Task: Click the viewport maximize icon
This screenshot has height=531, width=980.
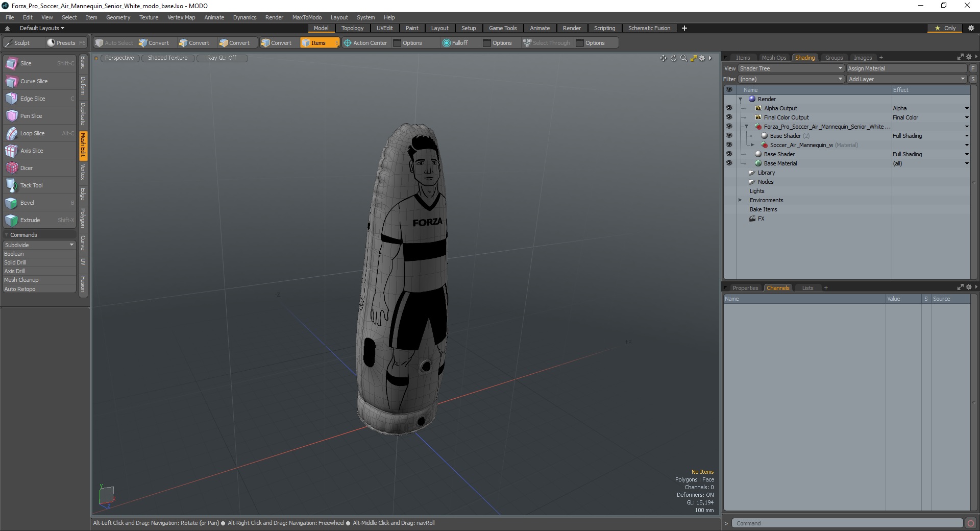Action: click(x=693, y=58)
